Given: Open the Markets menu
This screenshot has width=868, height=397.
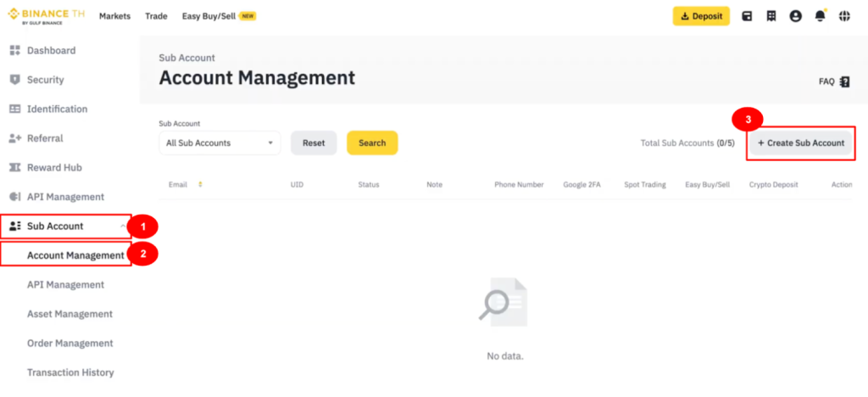Looking at the screenshot, I should pos(114,16).
